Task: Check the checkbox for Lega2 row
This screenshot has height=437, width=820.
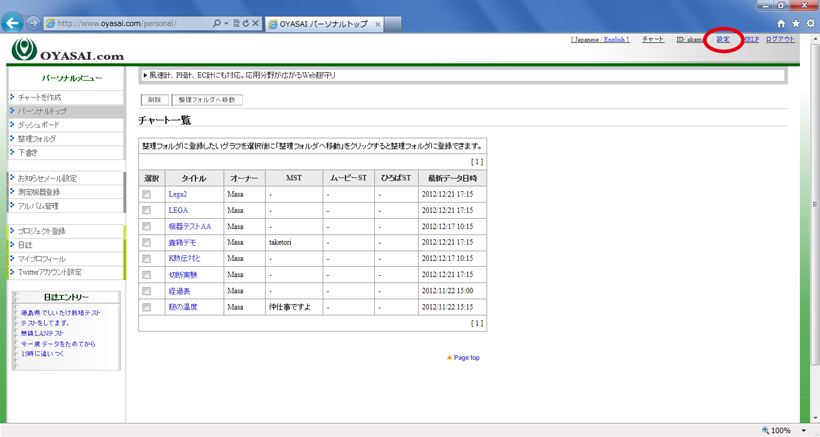Action: (146, 194)
